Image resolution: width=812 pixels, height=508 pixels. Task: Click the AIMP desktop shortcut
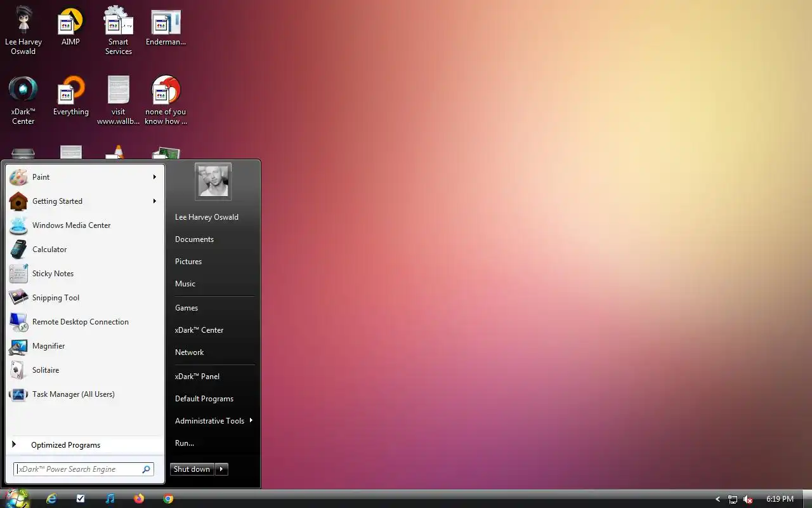pyautogui.click(x=70, y=27)
